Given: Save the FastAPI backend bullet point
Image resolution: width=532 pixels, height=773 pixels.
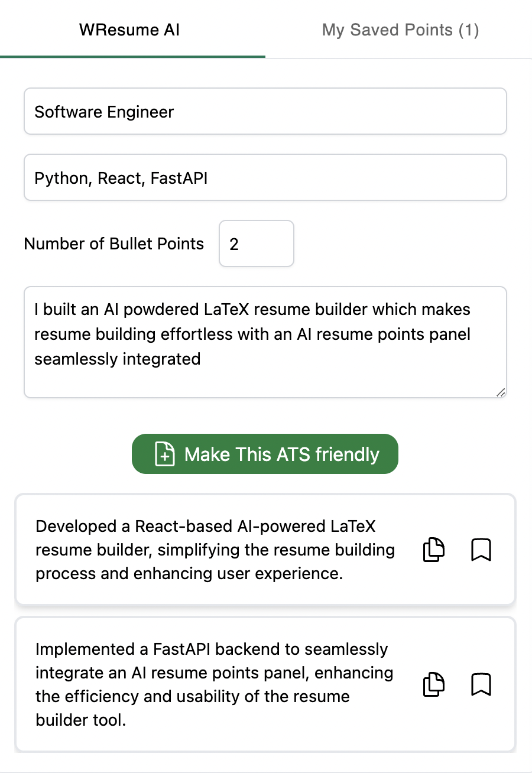Looking at the screenshot, I should [481, 684].
